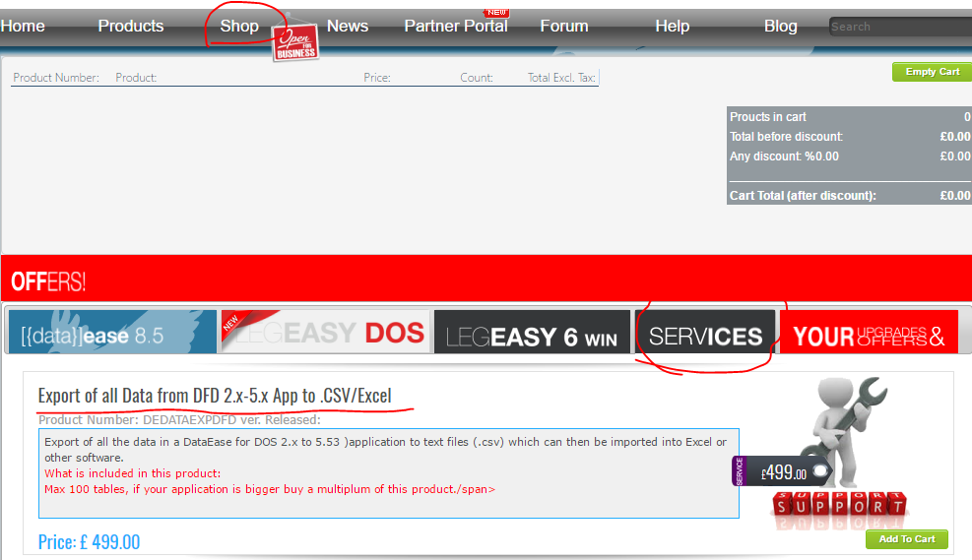
Task: Click the Total Excl. Tax column header
Action: (x=561, y=78)
